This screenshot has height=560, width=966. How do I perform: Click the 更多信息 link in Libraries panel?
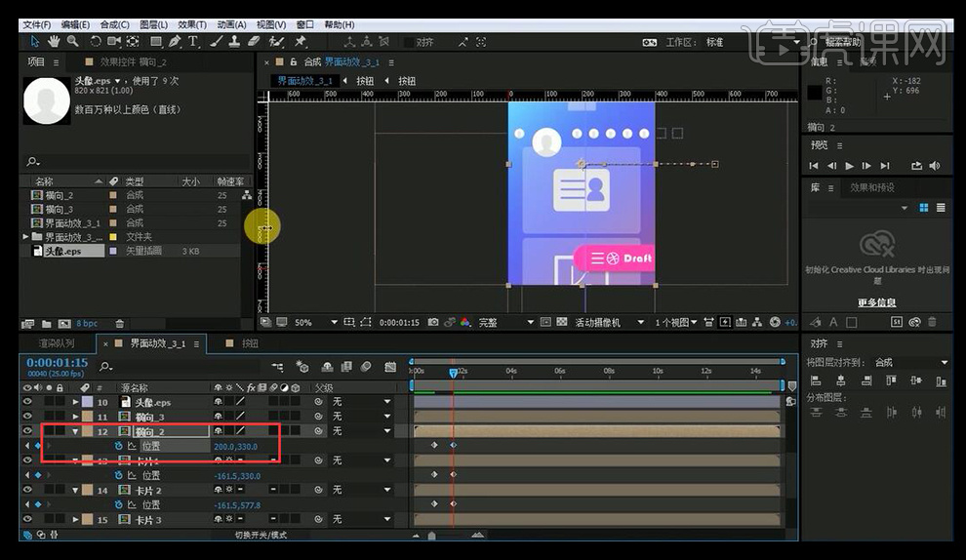tap(876, 302)
